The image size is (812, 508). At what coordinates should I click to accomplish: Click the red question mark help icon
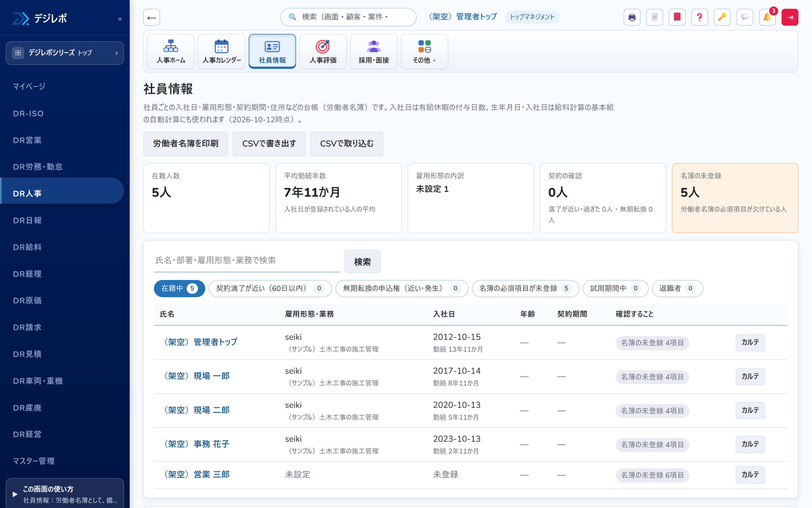(x=700, y=17)
